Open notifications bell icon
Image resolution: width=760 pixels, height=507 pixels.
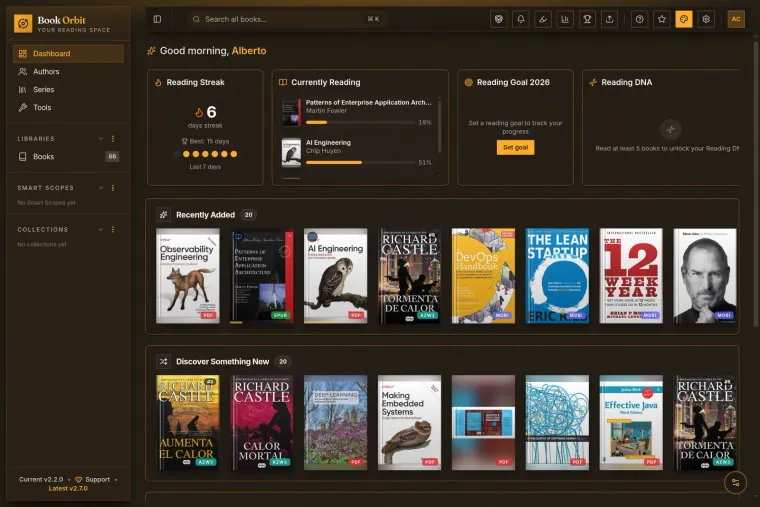(x=521, y=19)
